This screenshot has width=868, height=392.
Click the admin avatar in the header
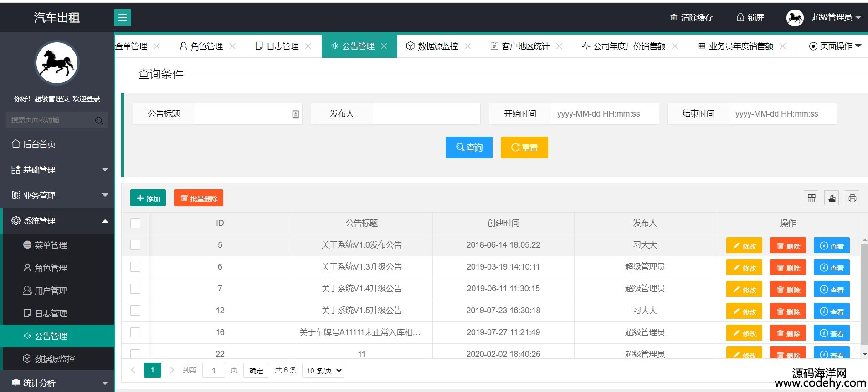click(x=795, y=18)
